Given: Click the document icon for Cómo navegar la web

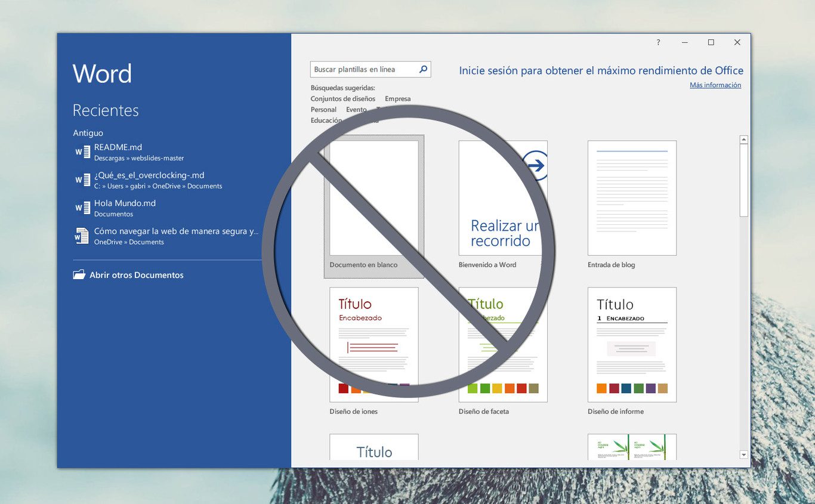Looking at the screenshot, I should point(82,236).
